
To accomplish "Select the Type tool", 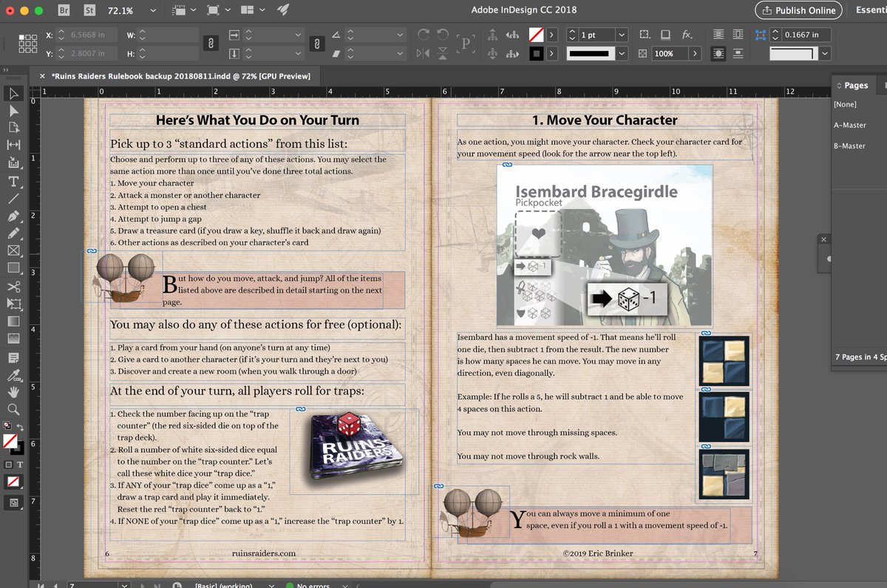I will pos(13,182).
